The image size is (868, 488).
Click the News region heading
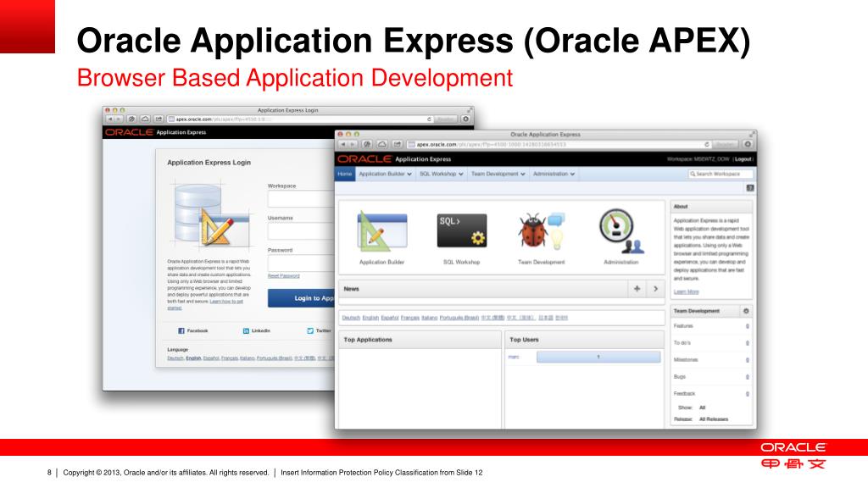tap(352, 289)
